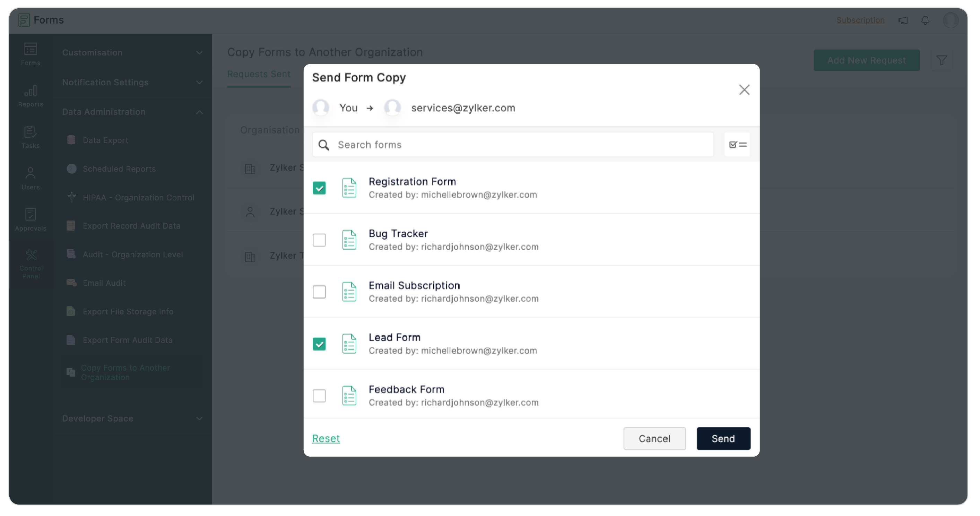Close the Send Form Copy dialog
980x516 pixels.
744,90
